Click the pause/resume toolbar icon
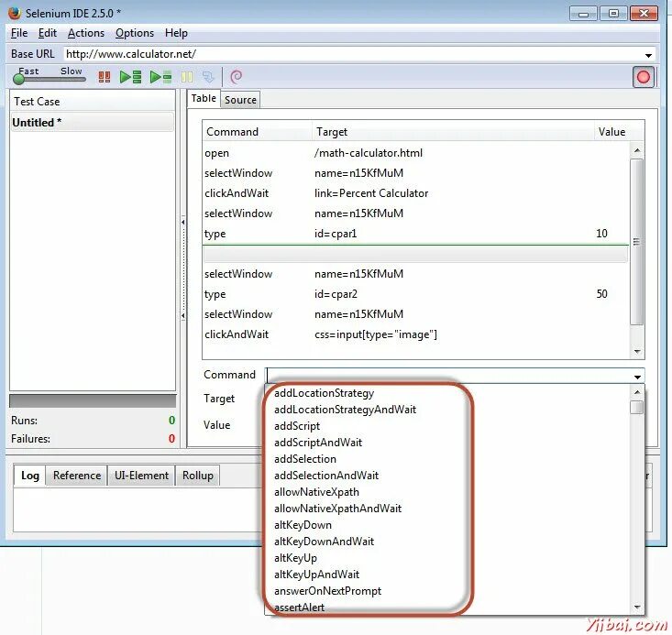Viewport: 672px width, 635px height. pyautogui.click(x=187, y=77)
